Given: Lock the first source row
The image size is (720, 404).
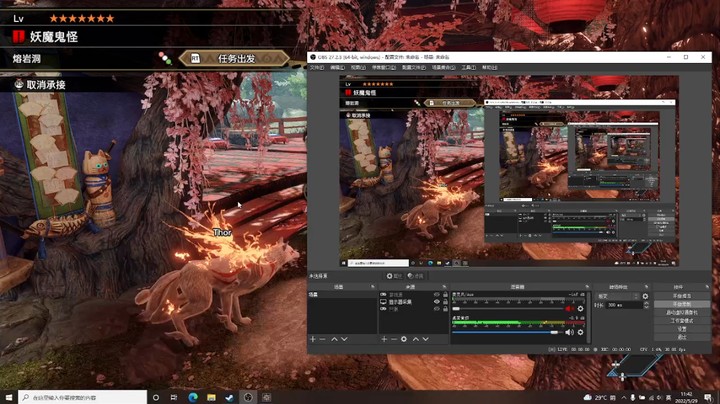Looking at the screenshot, I should point(445,294).
